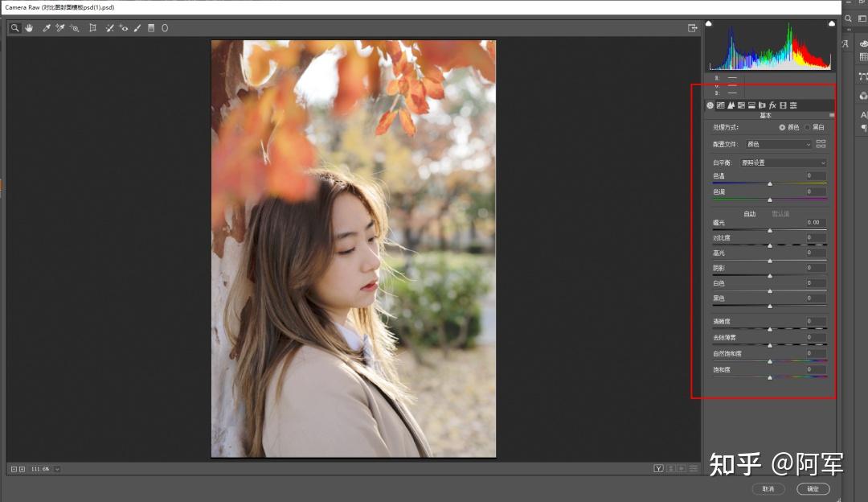This screenshot has width=868, height=502.
Task: Toggle current panel defaults icon
Action: coord(693,469)
